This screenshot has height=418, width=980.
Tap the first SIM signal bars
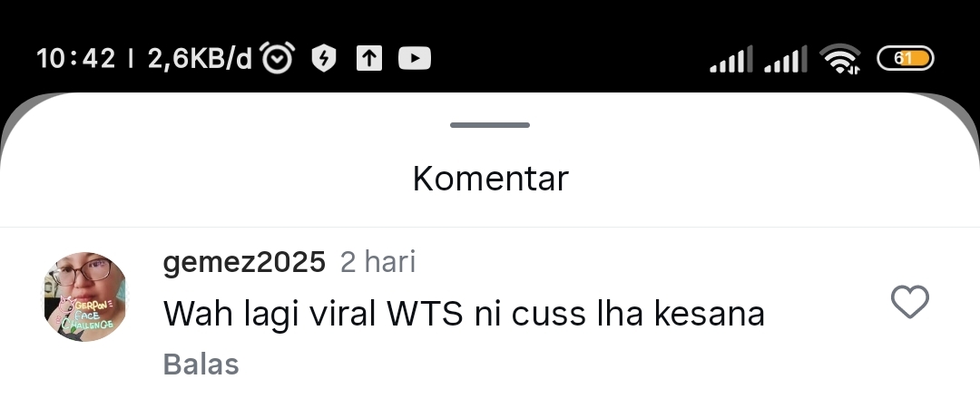(731, 59)
